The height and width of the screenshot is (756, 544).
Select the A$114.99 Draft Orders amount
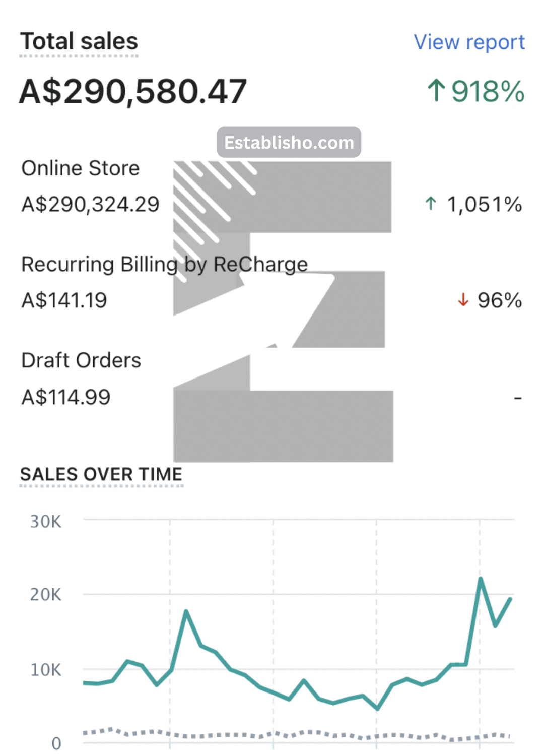coord(66,397)
